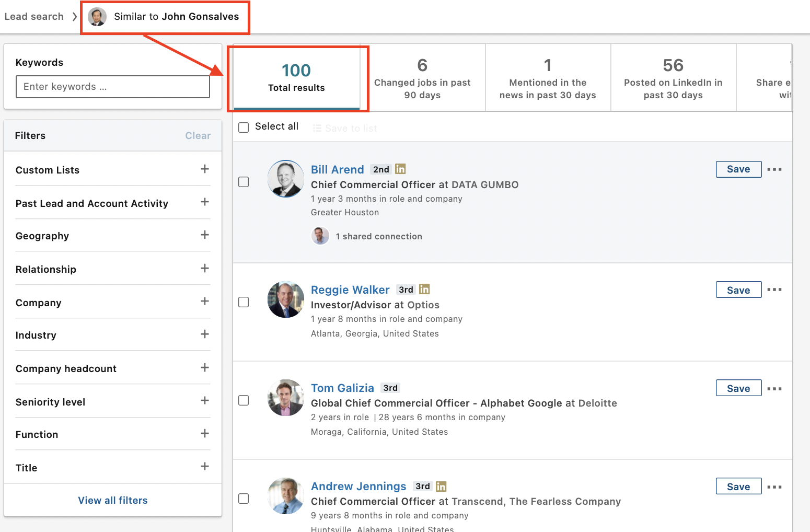The height and width of the screenshot is (532, 810).
Task: Open Andrew Jennings' profile name link
Action: coord(358,486)
